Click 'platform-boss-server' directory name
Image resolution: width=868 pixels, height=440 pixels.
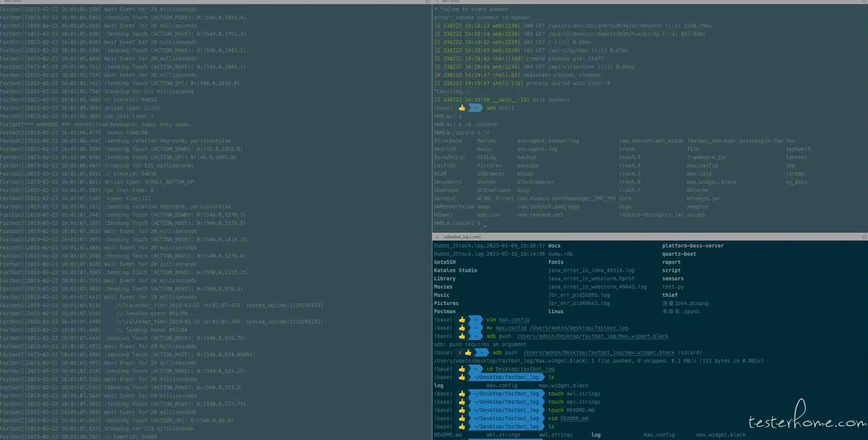[x=693, y=245]
